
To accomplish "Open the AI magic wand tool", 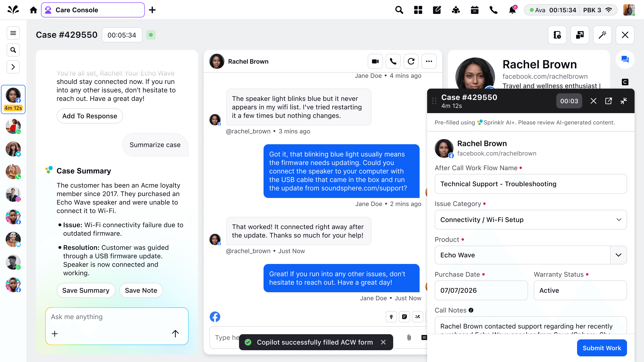I will pyautogui.click(x=603, y=35).
